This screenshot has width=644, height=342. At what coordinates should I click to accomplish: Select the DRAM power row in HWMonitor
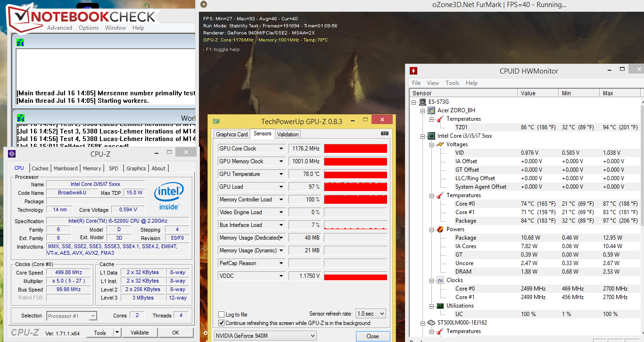click(x=524, y=272)
